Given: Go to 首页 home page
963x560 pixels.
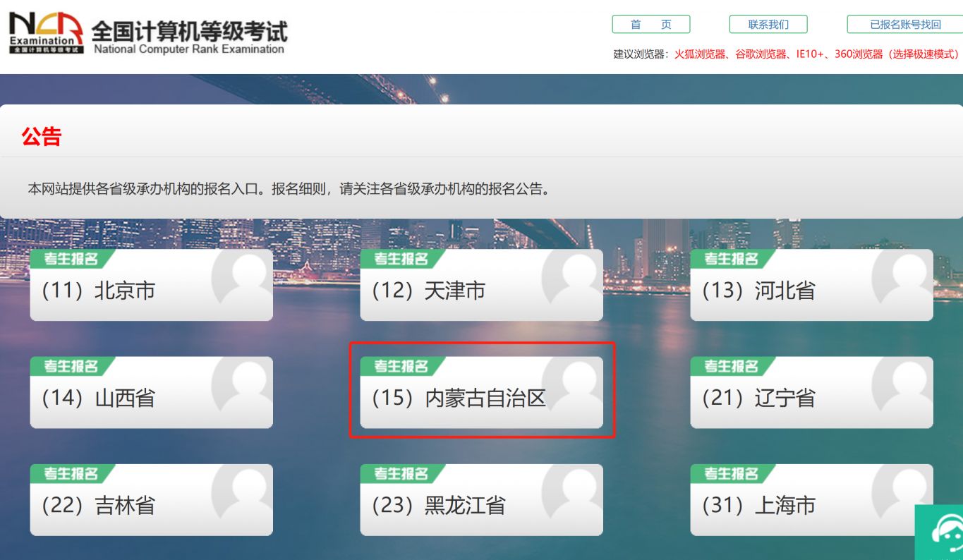Looking at the screenshot, I should coord(650,24).
